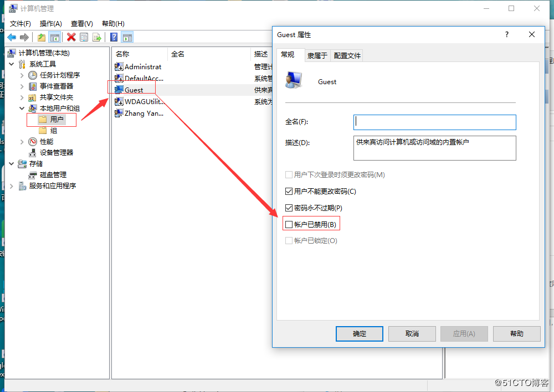Click the 确定 button
This screenshot has height=392, width=554.
click(x=360, y=334)
